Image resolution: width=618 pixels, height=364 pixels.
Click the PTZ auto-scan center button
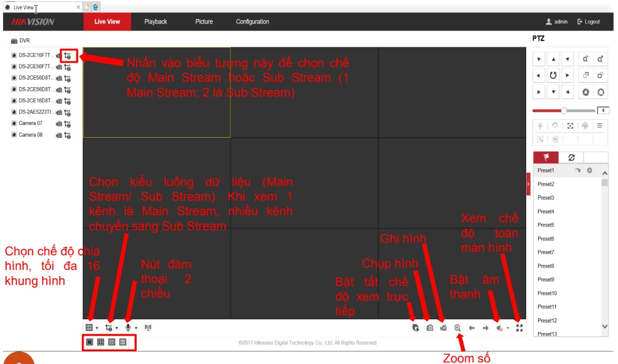[x=553, y=75]
